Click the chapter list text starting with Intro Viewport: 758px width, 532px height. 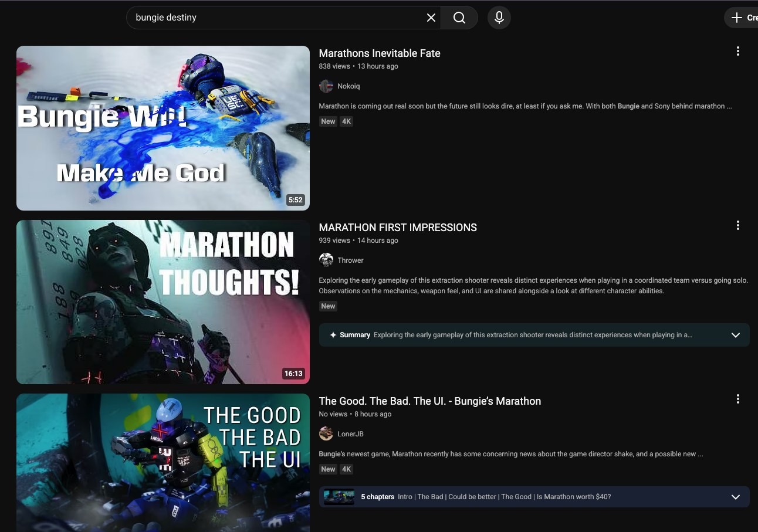tap(504, 497)
